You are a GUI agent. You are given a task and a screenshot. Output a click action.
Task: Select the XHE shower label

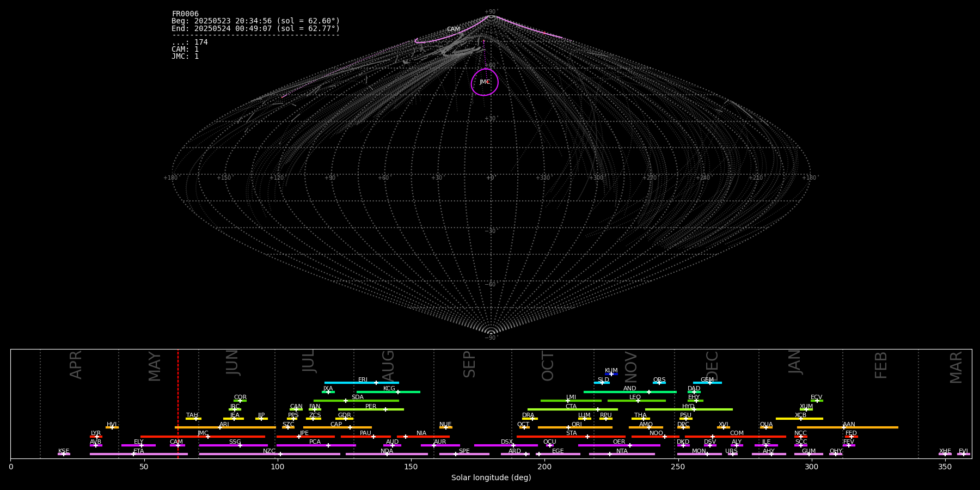tap(945, 451)
